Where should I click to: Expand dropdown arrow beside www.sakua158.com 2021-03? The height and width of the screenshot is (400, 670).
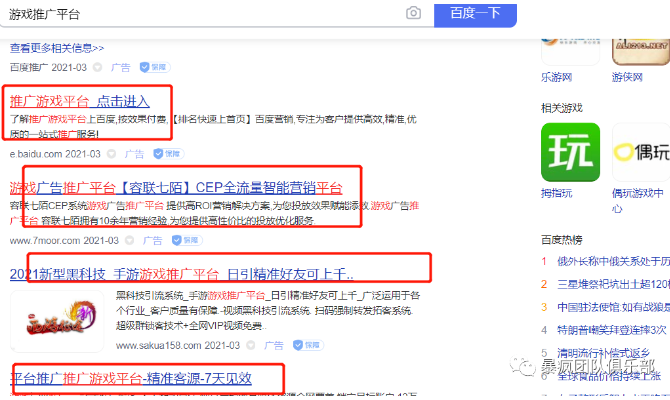tap(251, 345)
